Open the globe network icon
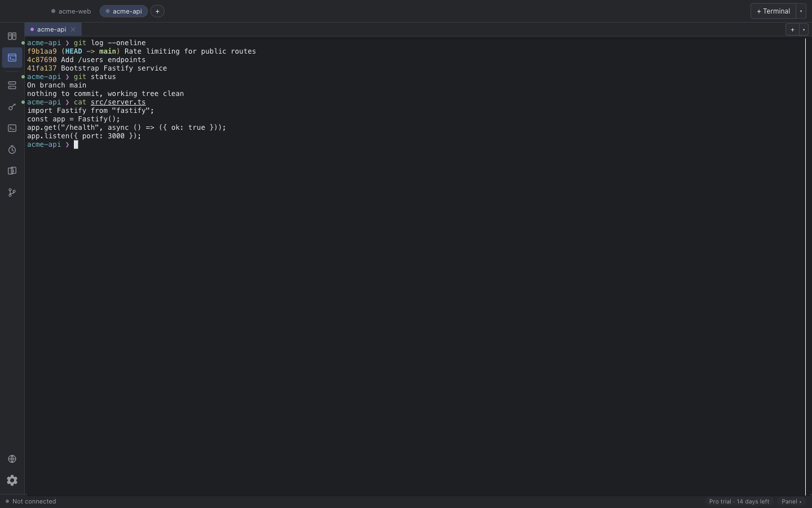Viewport: 812px width, 508px height. click(12, 459)
